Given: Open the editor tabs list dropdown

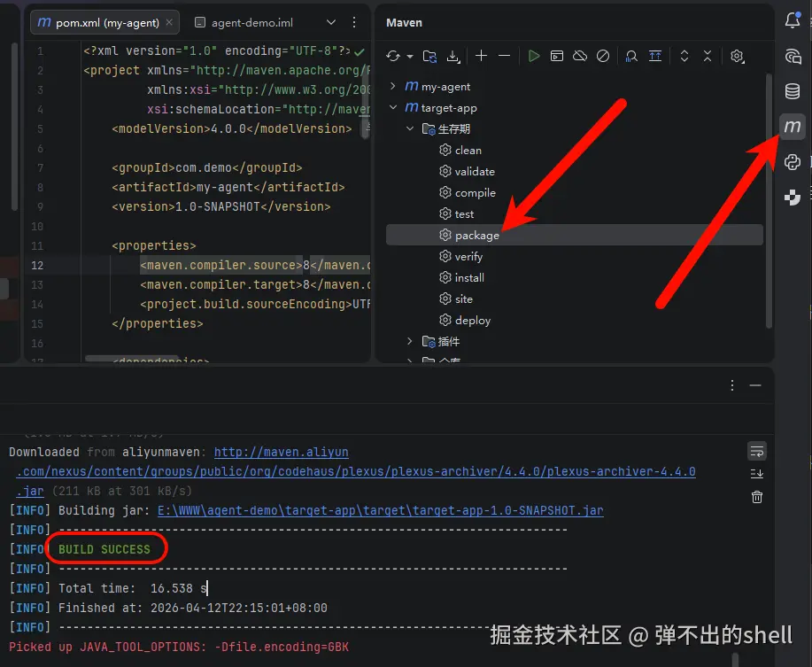Looking at the screenshot, I should [x=331, y=22].
